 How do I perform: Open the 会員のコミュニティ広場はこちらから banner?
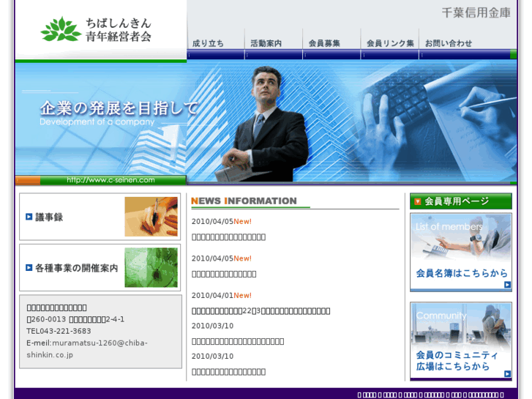(x=461, y=341)
